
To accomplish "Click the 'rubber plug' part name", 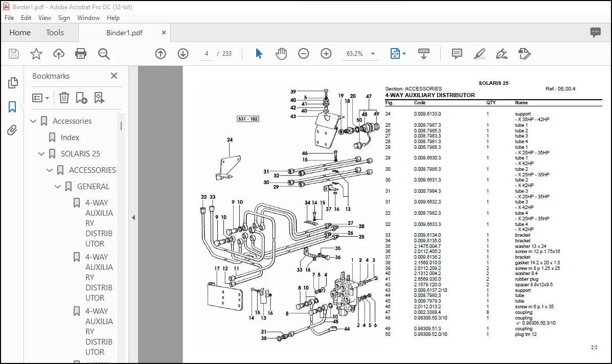I will (x=527, y=279).
